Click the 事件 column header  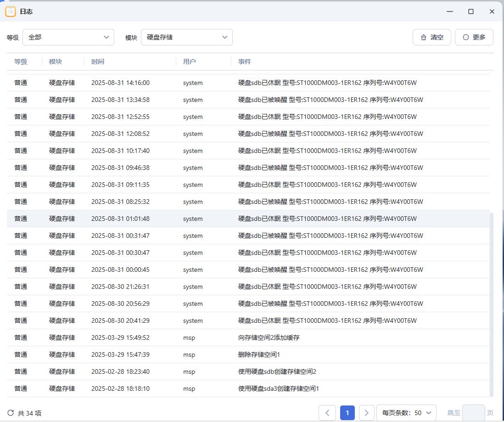point(245,62)
